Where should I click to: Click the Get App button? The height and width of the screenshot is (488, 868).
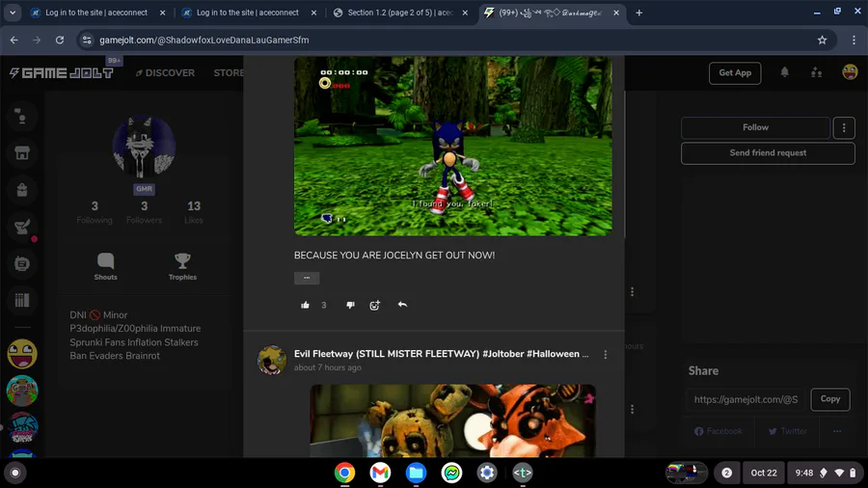(x=735, y=73)
